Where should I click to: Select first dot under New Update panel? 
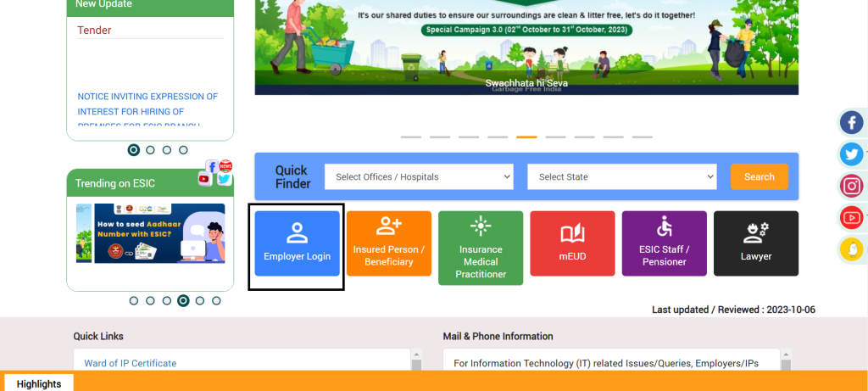tap(133, 149)
